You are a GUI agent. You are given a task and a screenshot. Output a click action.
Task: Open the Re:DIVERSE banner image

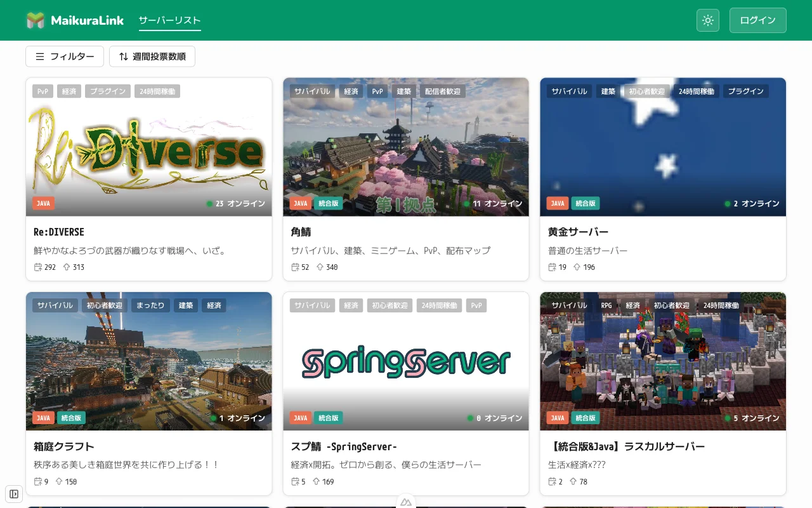[x=149, y=147]
